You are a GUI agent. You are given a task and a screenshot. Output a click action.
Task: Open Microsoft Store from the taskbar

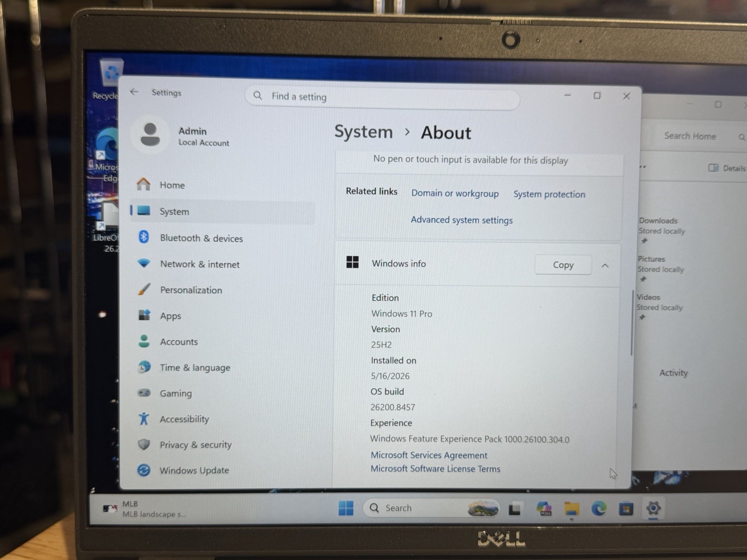626,509
